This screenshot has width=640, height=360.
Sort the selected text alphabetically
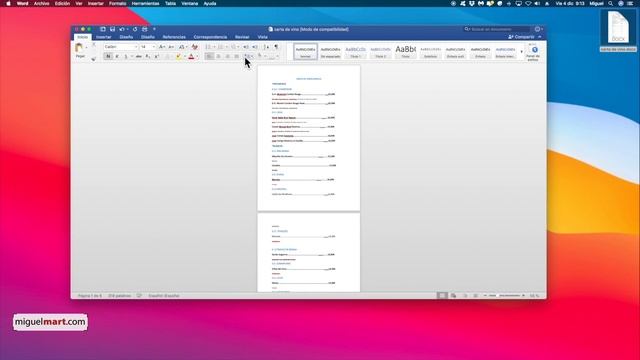tap(267, 47)
